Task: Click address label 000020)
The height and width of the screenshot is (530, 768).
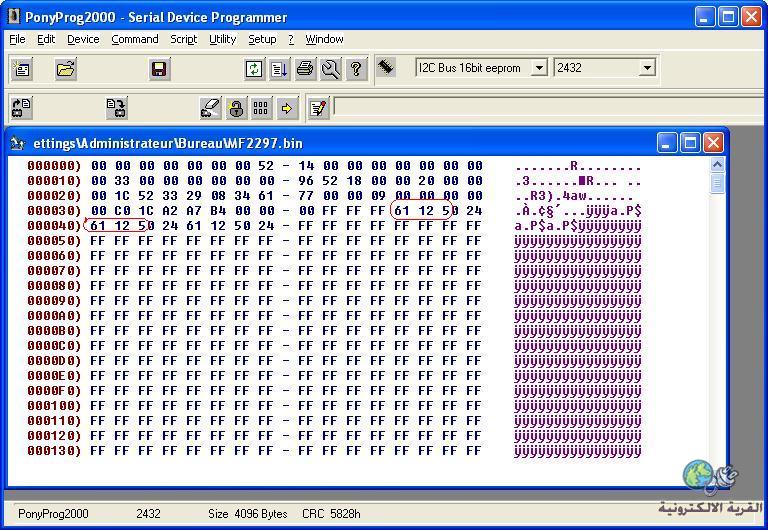Action: 54,196
